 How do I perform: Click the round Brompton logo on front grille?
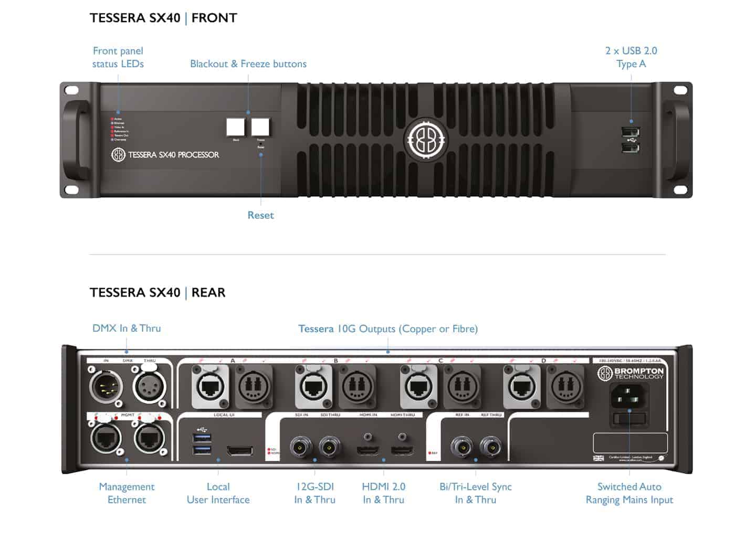click(x=426, y=140)
